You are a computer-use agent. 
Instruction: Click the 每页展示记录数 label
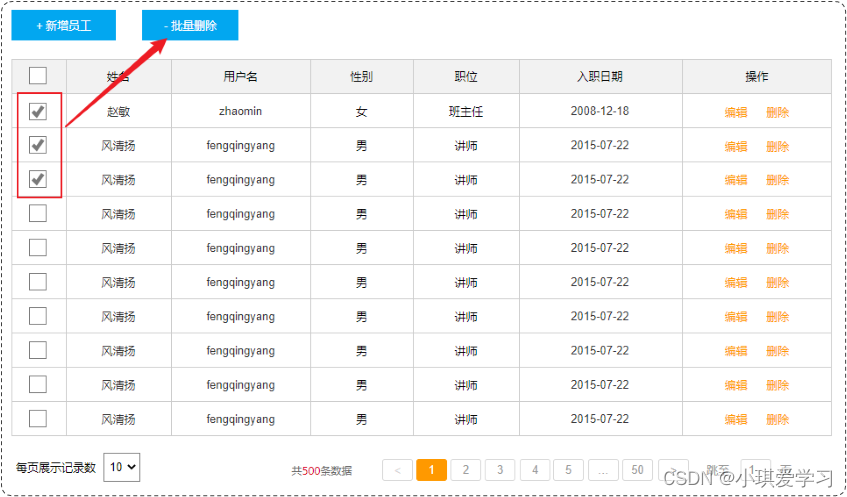56,468
